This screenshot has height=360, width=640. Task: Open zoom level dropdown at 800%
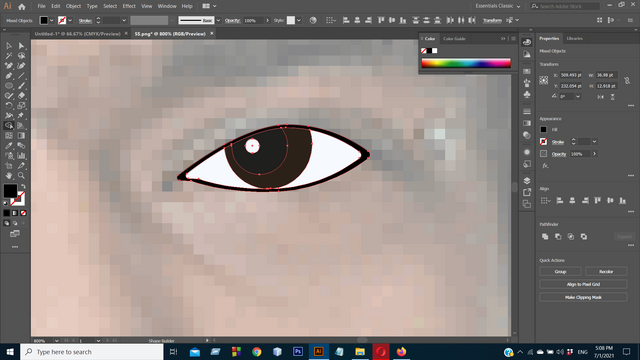point(56,340)
